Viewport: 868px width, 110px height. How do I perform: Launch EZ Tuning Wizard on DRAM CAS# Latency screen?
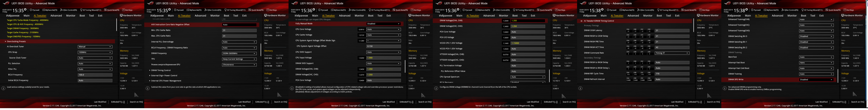coord(668,10)
